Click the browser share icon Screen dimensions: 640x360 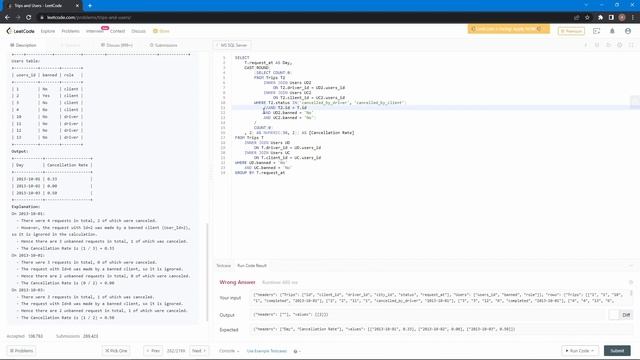click(x=576, y=18)
